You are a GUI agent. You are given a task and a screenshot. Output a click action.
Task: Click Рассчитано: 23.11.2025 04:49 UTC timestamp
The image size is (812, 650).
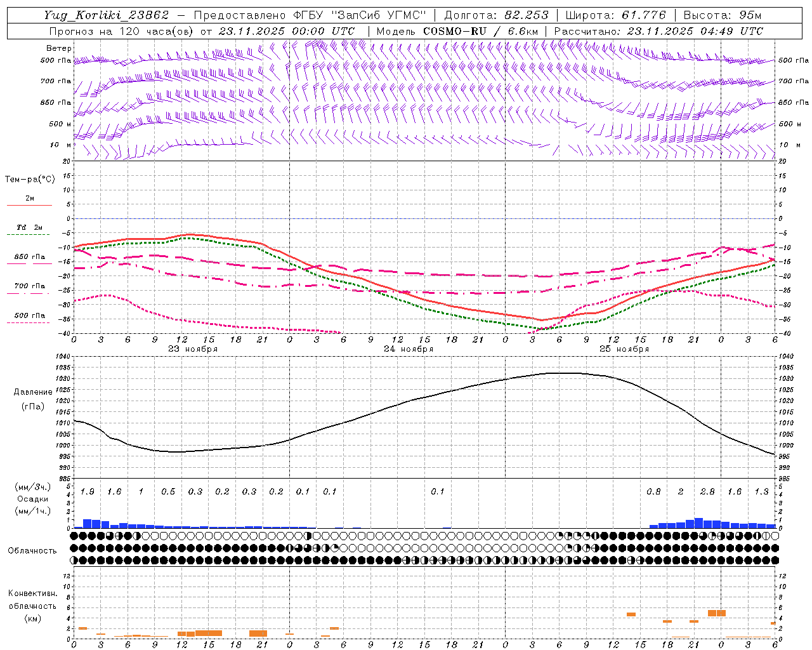coord(658,31)
